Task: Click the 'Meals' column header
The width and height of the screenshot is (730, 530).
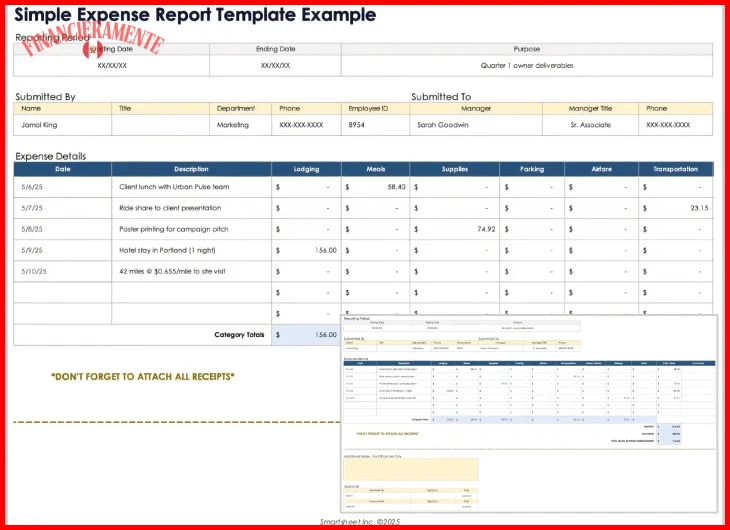Action: (376, 169)
